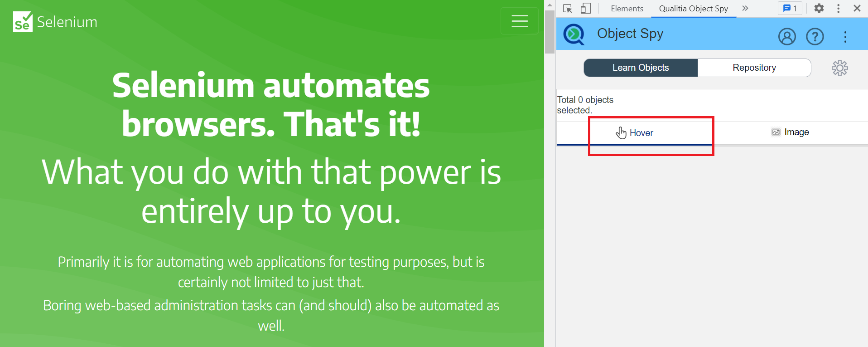Open the user profile icon

[787, 36]
